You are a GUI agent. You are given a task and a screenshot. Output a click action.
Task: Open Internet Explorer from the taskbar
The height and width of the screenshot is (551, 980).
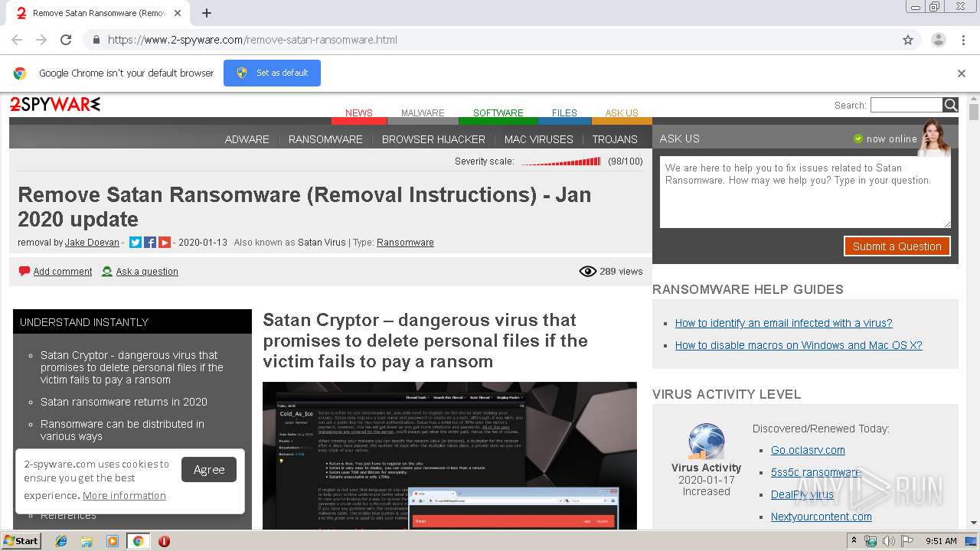tap(61, 541)
